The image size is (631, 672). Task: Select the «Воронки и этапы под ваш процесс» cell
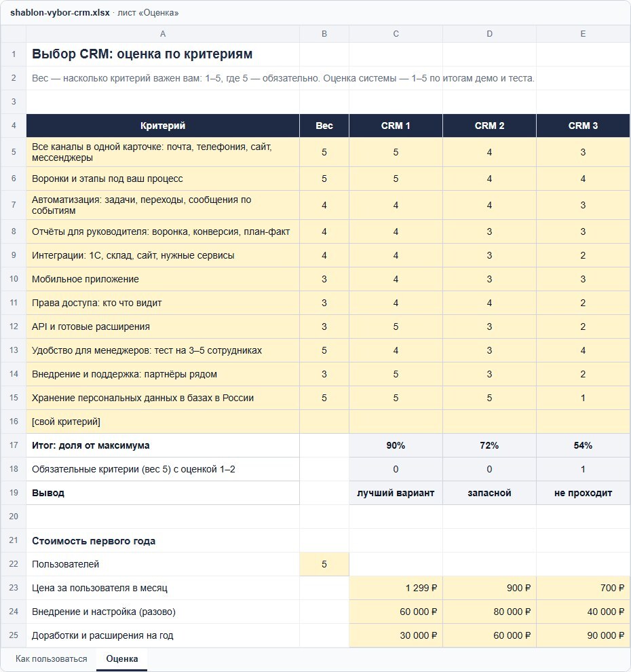click(x=163, y=179)
